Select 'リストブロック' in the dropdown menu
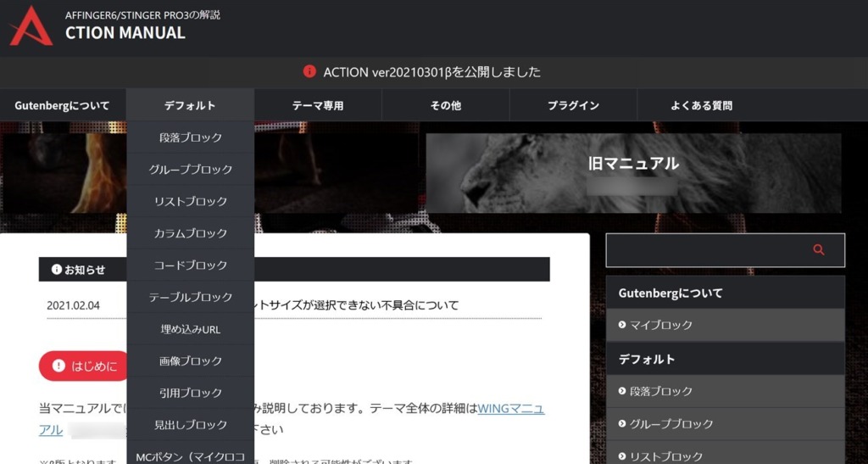 pos(191,201)
